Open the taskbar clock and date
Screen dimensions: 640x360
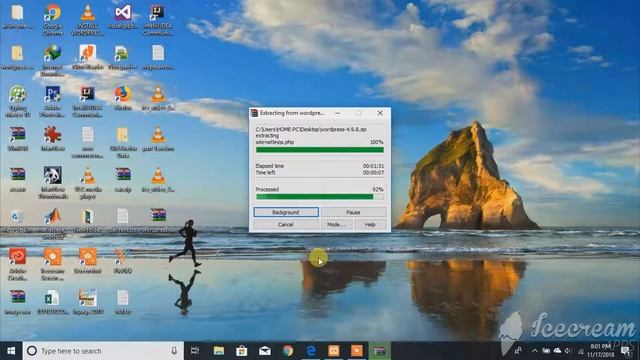(x=601, y=351)
